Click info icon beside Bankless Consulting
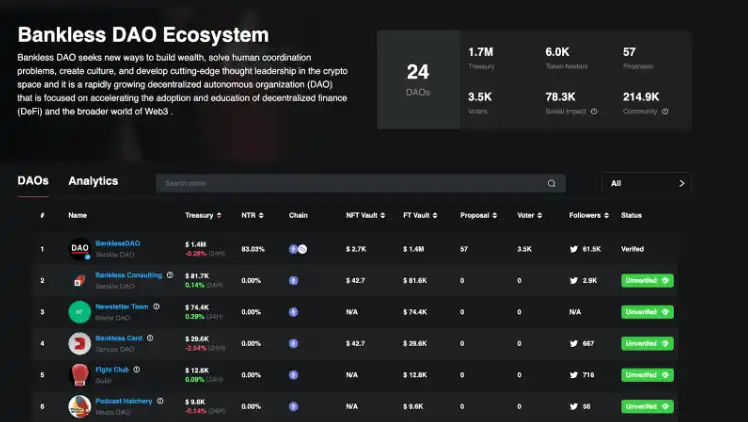Screen dimensions: 748x422 point(170,275)
